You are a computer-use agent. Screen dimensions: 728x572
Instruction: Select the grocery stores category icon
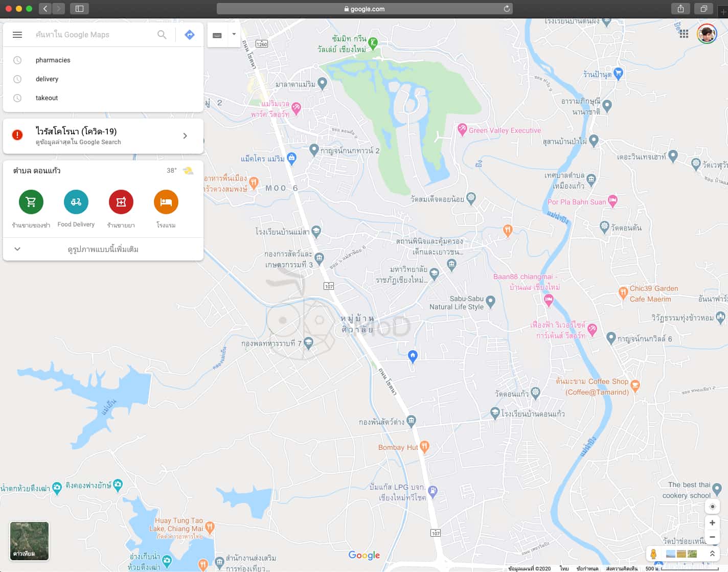click(31, 202)
